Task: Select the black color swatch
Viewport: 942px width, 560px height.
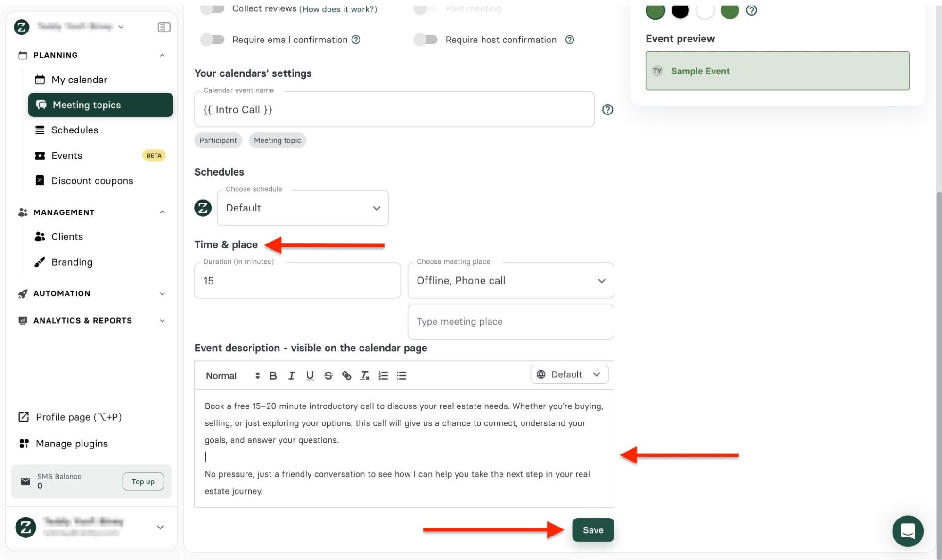Action: [x=680, y=10]
